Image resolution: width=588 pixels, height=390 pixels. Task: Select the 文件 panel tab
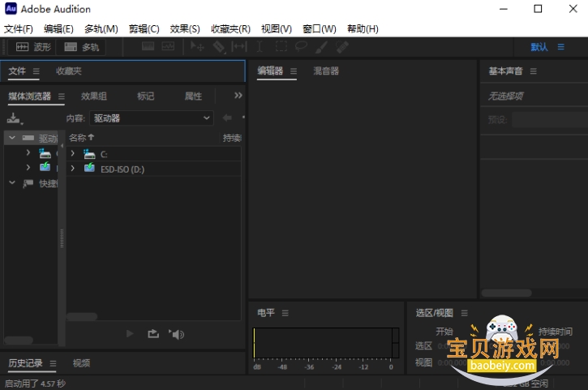click(x=17, y=71)
